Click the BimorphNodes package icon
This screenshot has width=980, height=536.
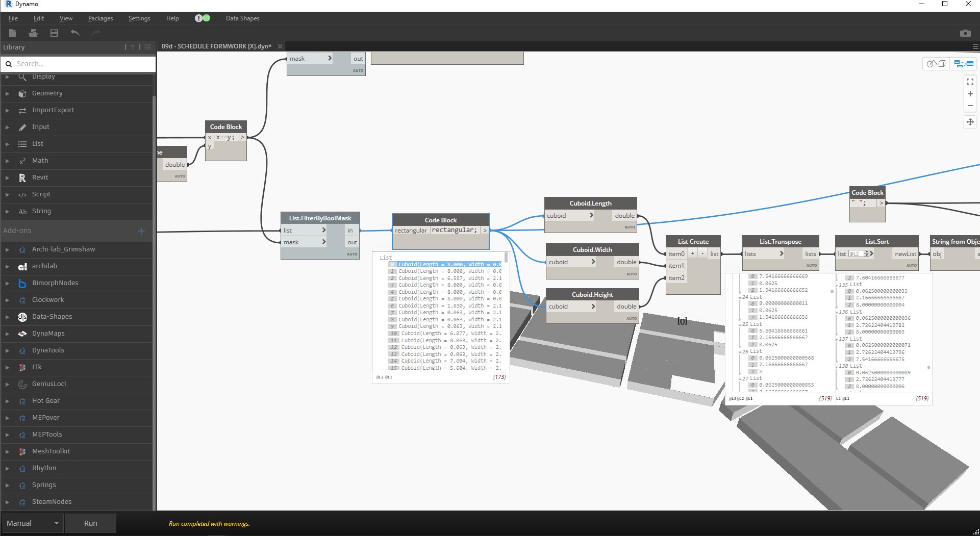[x=22, y=283]
